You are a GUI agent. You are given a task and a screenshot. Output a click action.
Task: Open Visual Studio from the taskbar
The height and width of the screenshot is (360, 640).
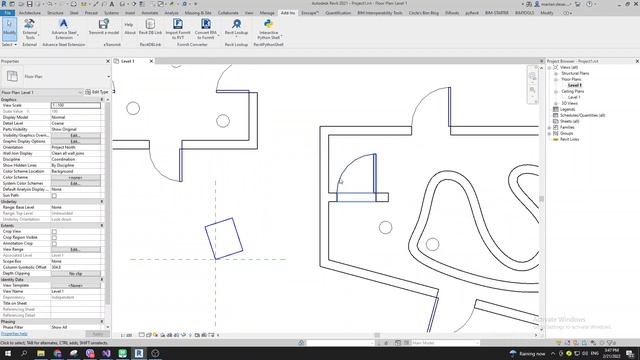[106, 353]
